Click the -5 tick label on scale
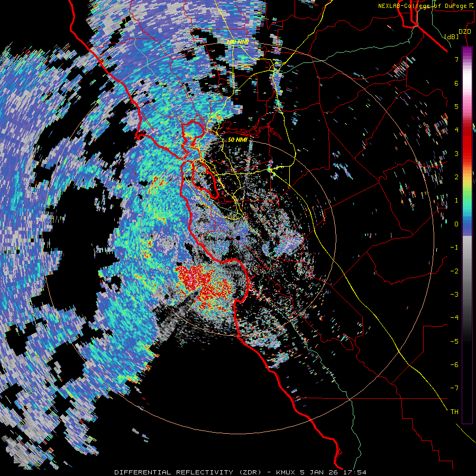 [x=454, y=342]
